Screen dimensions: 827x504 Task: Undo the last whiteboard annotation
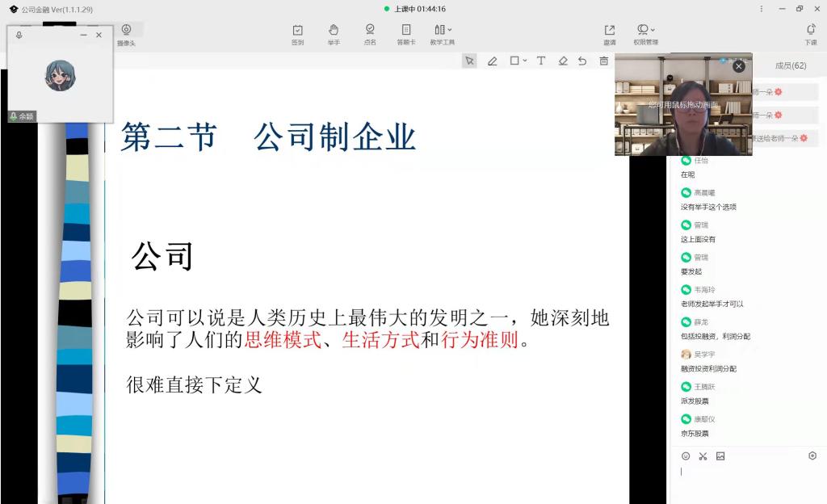(582, 61)
